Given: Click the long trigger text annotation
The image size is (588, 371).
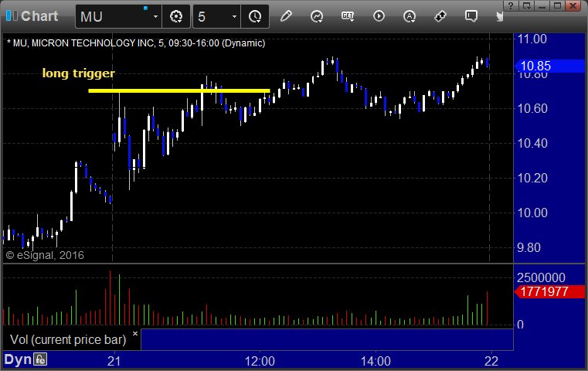Looking at the screenshot, I should coord(78,73).
